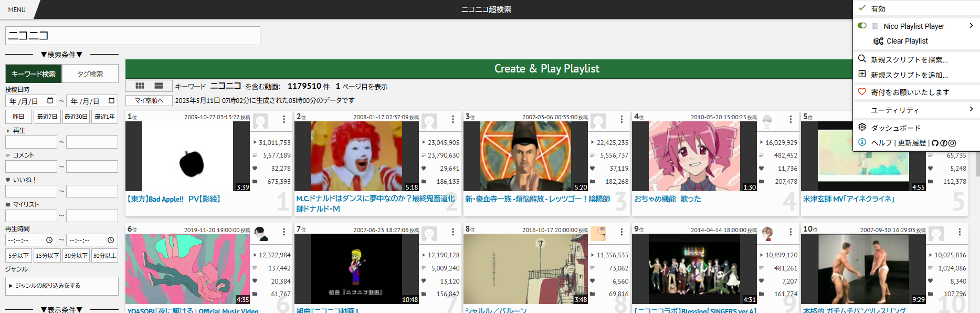Switch to the キーワード検索 tab
This screenshot has width=980, height=313.
pyautogui.click(x=34, y=74)
